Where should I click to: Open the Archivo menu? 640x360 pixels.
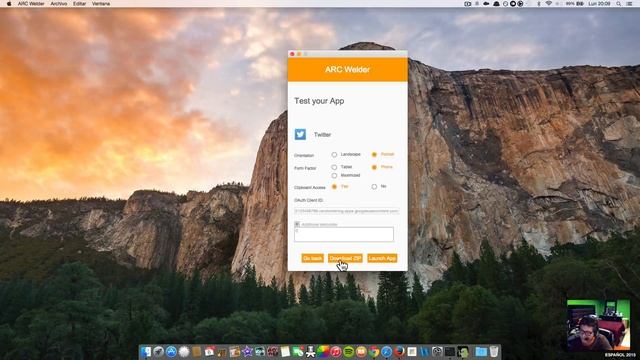pyautogui.click(x=58, y=4)
